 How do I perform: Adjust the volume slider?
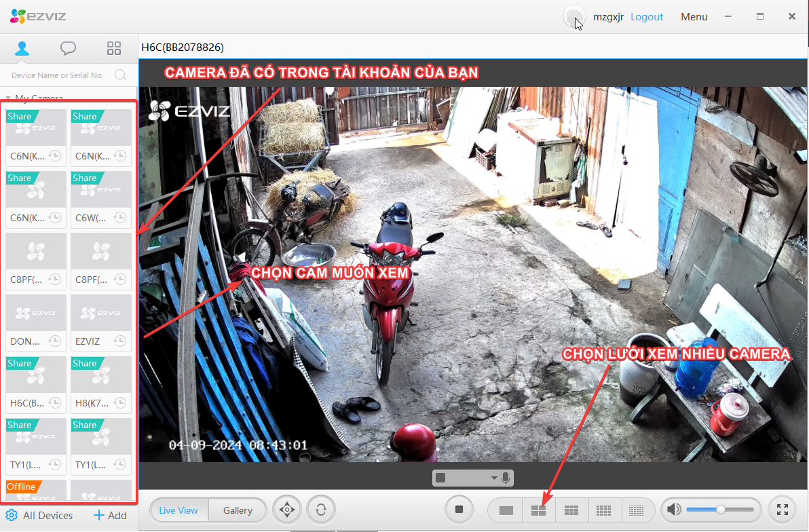click(719, 510)
